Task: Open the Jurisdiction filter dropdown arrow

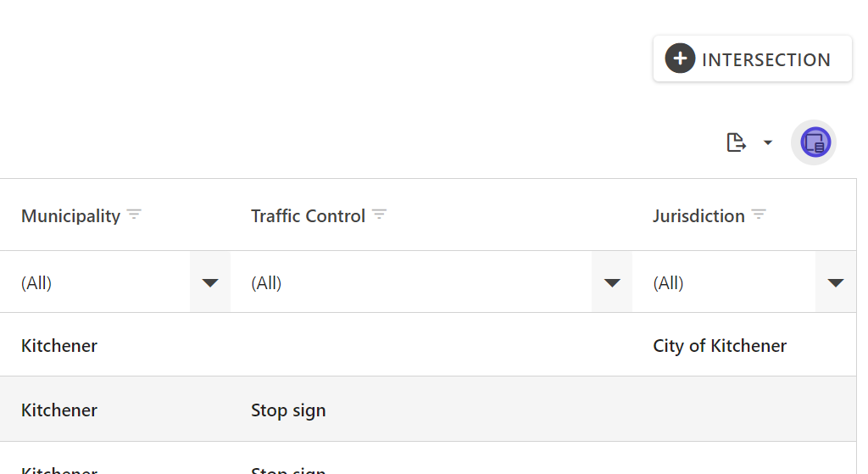Action: (836, 282)
